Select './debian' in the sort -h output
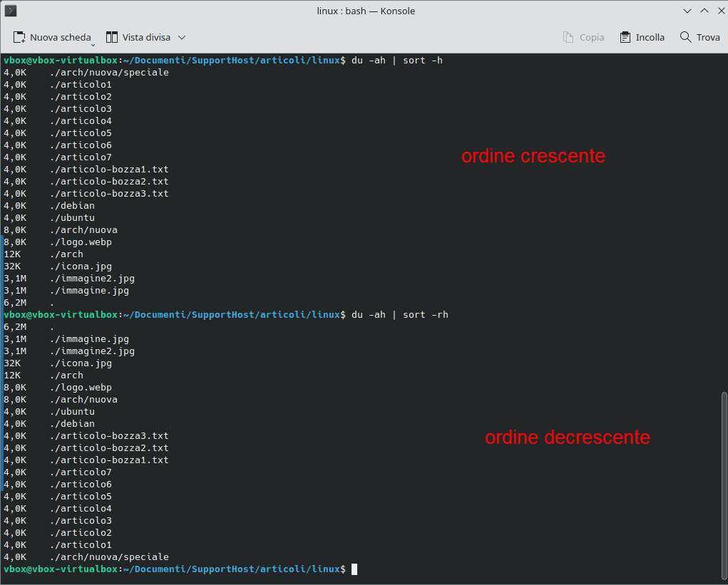Viewport: 728px width, 585px height. tap(72, 205)
